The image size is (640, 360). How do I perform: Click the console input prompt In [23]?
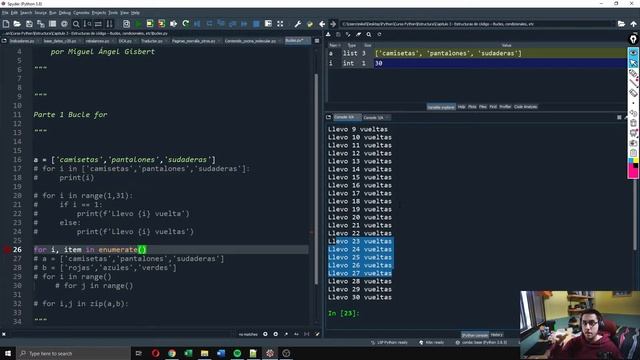pyautogui.click(x=343, y=313)
